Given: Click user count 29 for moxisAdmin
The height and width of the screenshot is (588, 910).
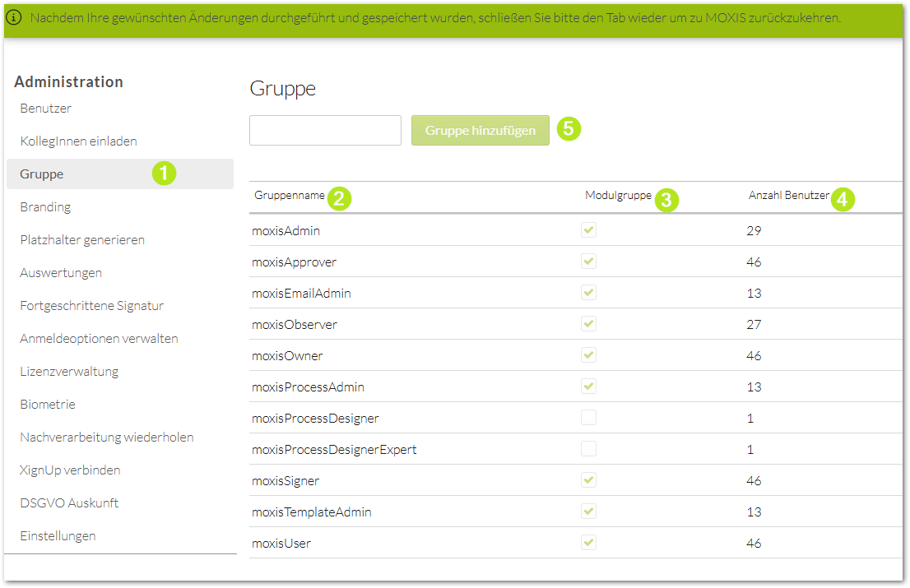Looking at the screenshot, I should pyautogui.click(x=754, y=231).
